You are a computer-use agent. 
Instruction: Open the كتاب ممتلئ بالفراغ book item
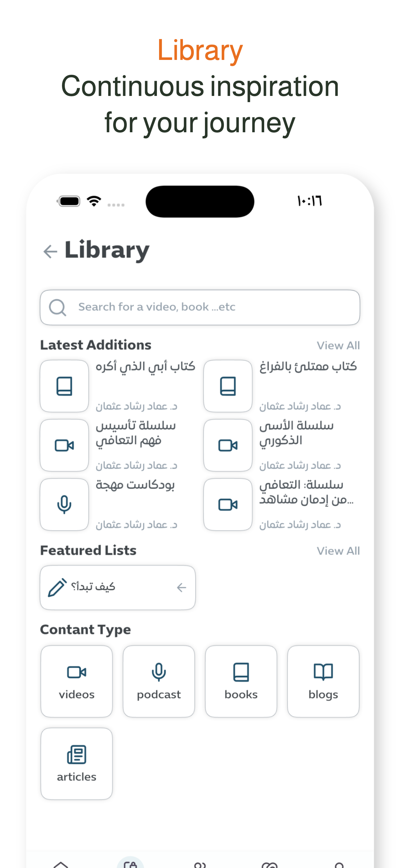click(x=282, y=386)
